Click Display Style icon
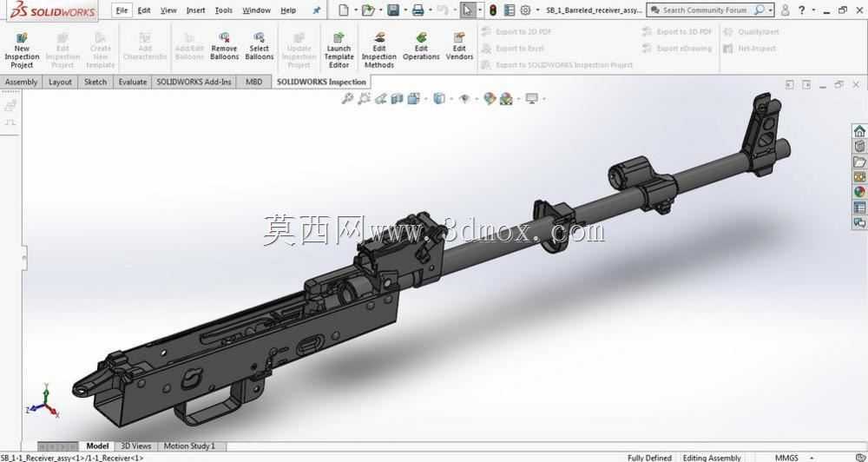The width and height of the screenshot is (868, 462). tap(439, 99)
